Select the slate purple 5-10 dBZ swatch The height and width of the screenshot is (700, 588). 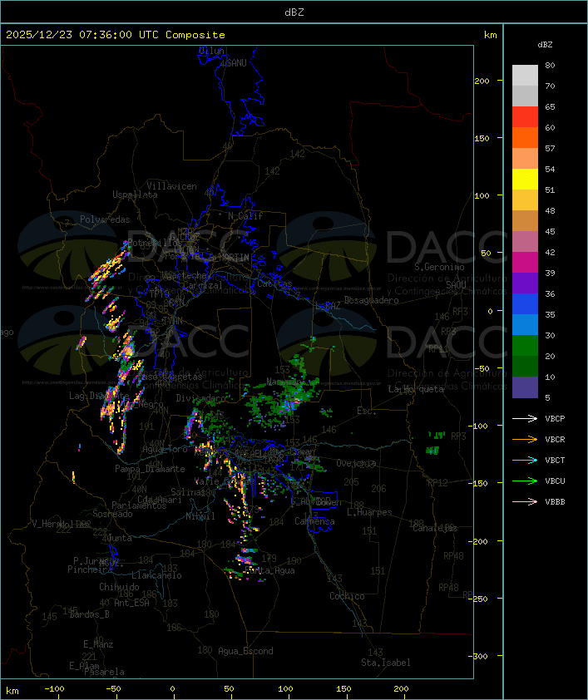tap(525, 387)
